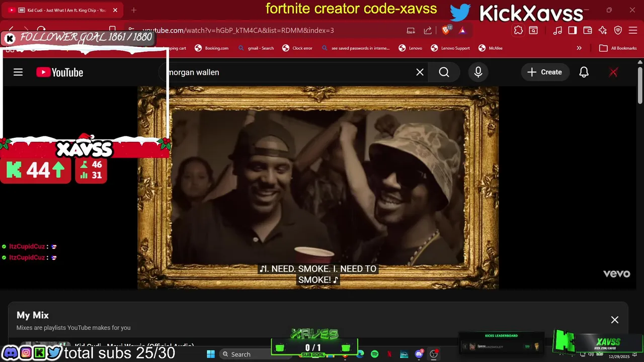Click the taskbar date 12/29/2025
This screenshot has width=644, height=362.
point(619,356)
